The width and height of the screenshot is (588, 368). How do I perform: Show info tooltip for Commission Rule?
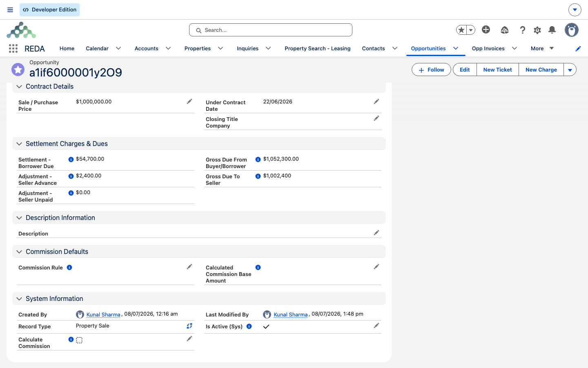pyautogui.click(x=69, y=267)
